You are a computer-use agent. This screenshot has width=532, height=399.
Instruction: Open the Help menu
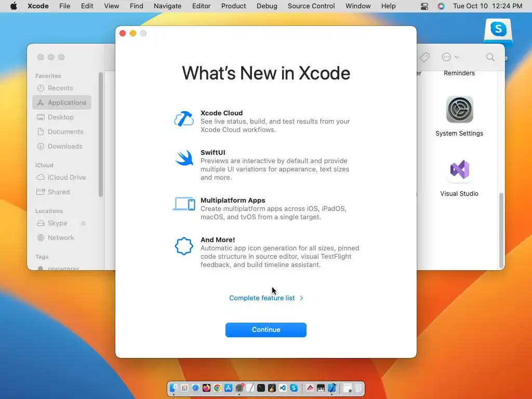[388, 6]
